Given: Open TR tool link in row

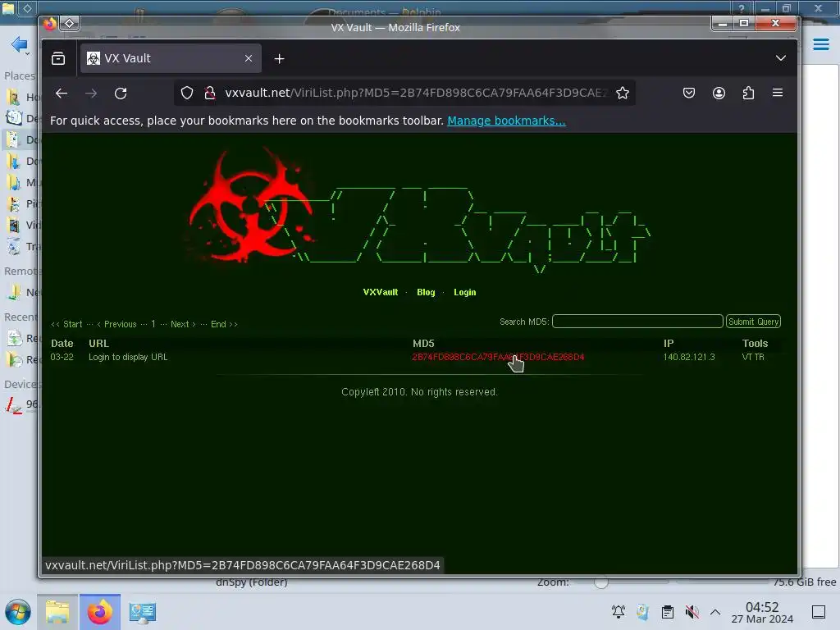Looking at the screenshot, I should point(760,357).
